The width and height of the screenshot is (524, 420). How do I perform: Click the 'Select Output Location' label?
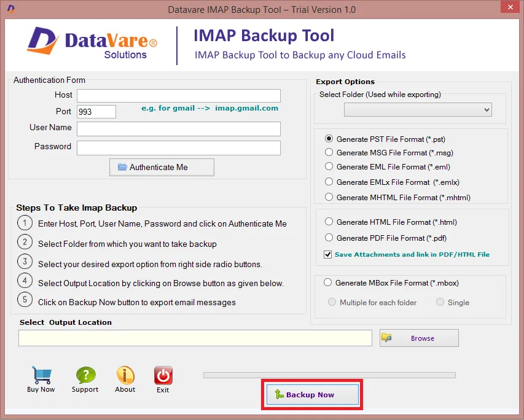click(x=66, y=322)
